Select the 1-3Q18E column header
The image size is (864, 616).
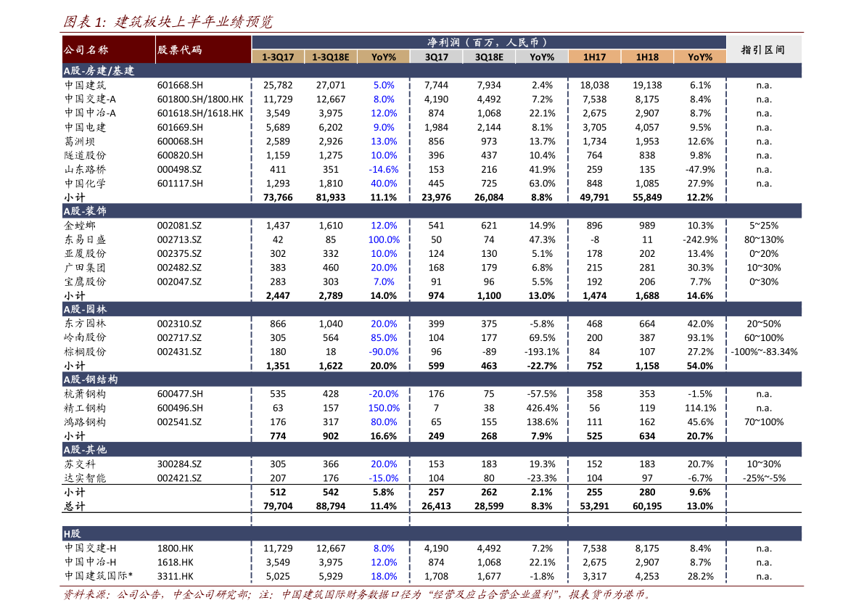pos(331,57)
